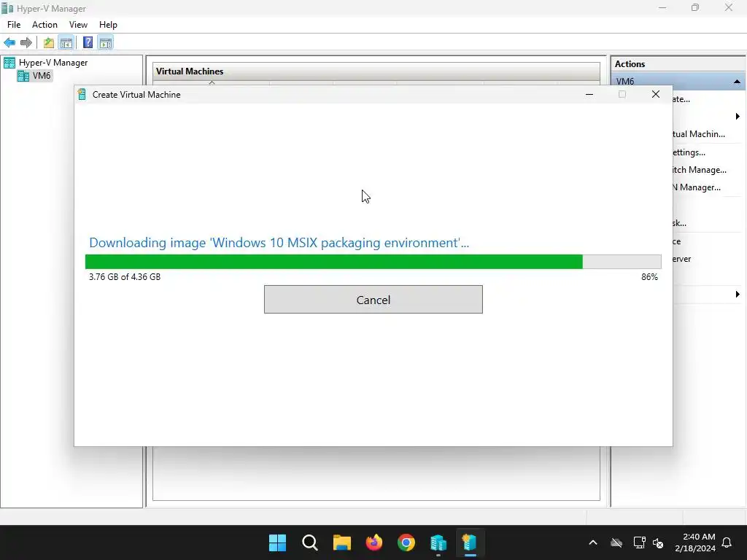Click the OneDrive cloud tray icon

pos(616,542)
